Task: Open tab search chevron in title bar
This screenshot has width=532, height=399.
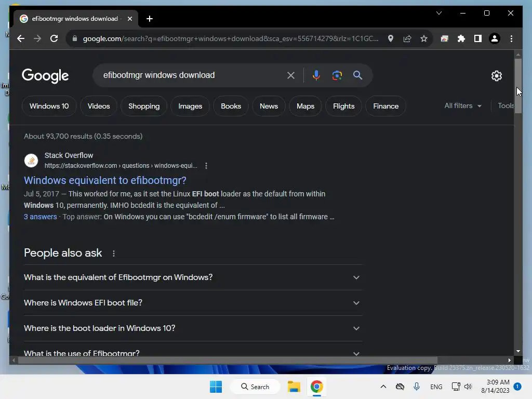Action: (439, 13)
